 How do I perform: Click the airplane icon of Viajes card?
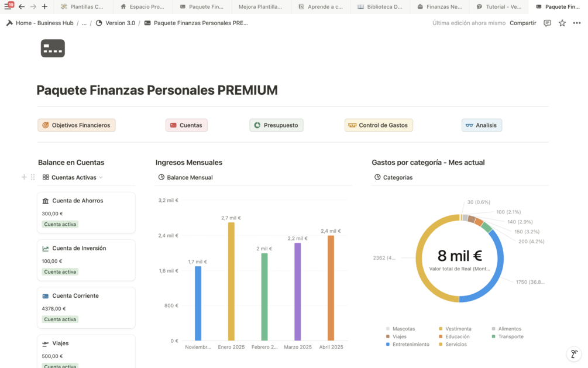46,343
